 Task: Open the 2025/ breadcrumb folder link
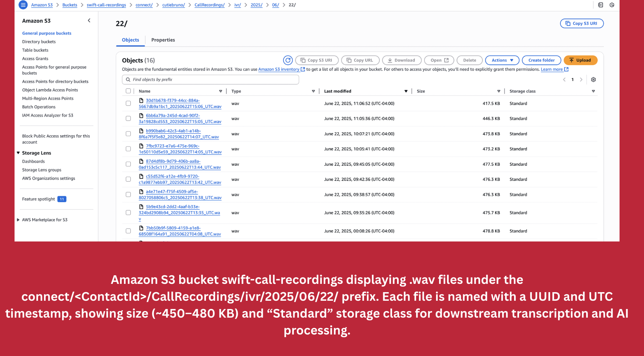pyautogui.click(x=257, y=5)
